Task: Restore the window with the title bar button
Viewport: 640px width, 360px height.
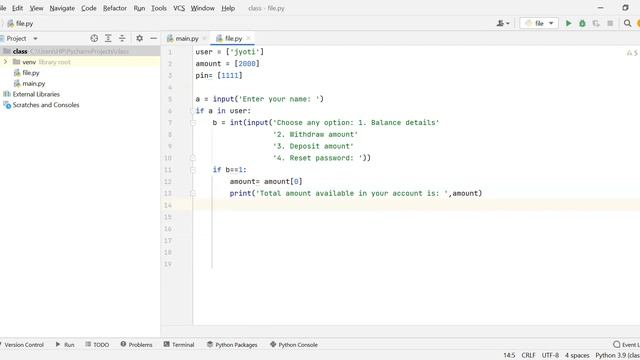Action: 625,8
